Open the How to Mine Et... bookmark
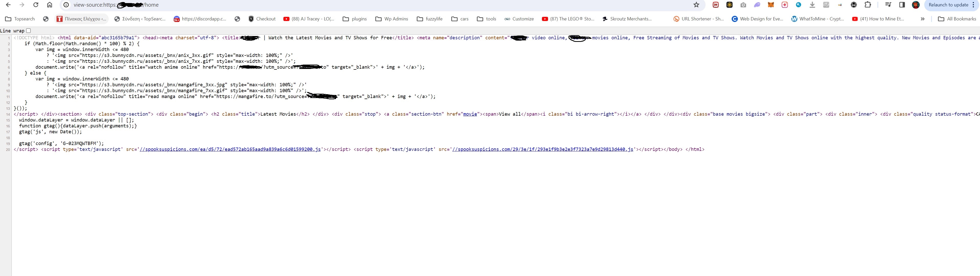980x276 pixels. click(x=878, y=19)
